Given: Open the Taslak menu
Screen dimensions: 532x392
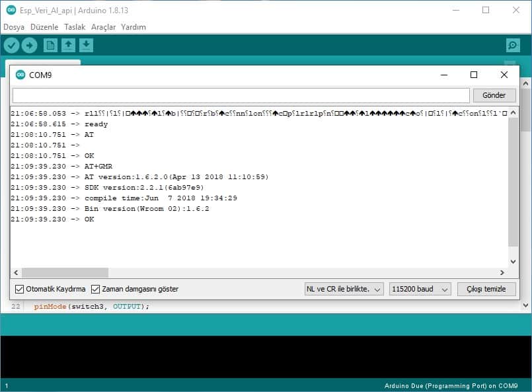Looking at the screenshot, I should point(75,27).
